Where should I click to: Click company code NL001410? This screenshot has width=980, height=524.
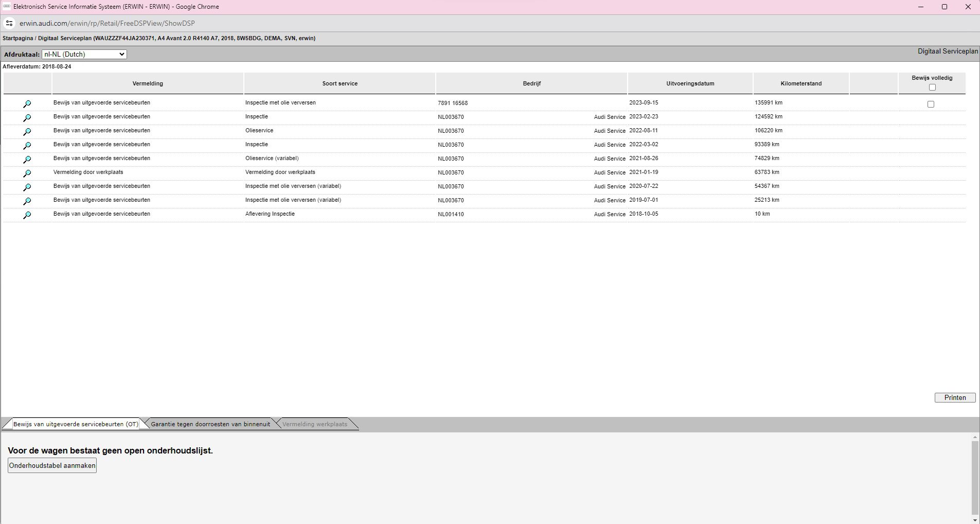point(451,214)
